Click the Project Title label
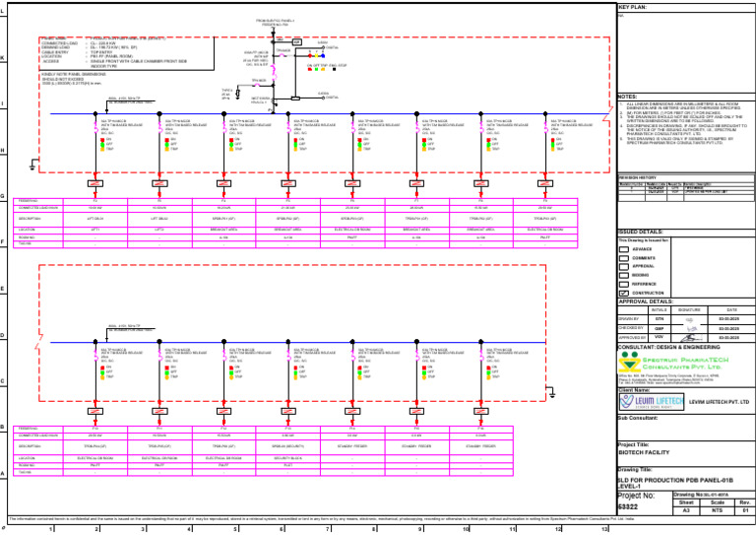Image resolution: width=756 pixels, height=535 pixels. click(x=633, y=444)
